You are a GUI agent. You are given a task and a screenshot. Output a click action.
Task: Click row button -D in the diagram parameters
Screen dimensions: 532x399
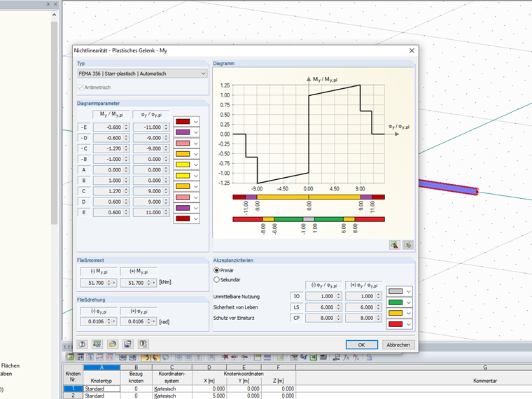point(84,138)
